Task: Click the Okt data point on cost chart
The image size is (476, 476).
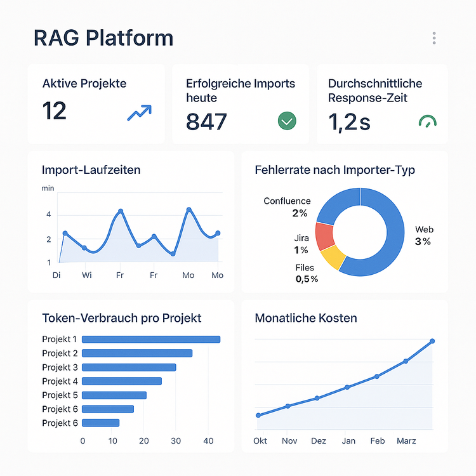Action: click(258, 416)
